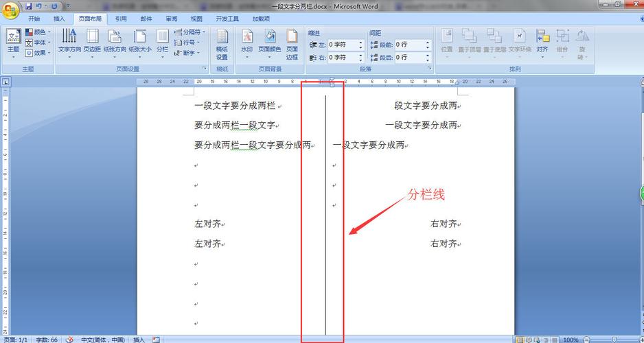The height and width of the screenshot is (343, 644).
Task: Open the Office button menu
Action: pyautogui.click(x=10, y=10)
